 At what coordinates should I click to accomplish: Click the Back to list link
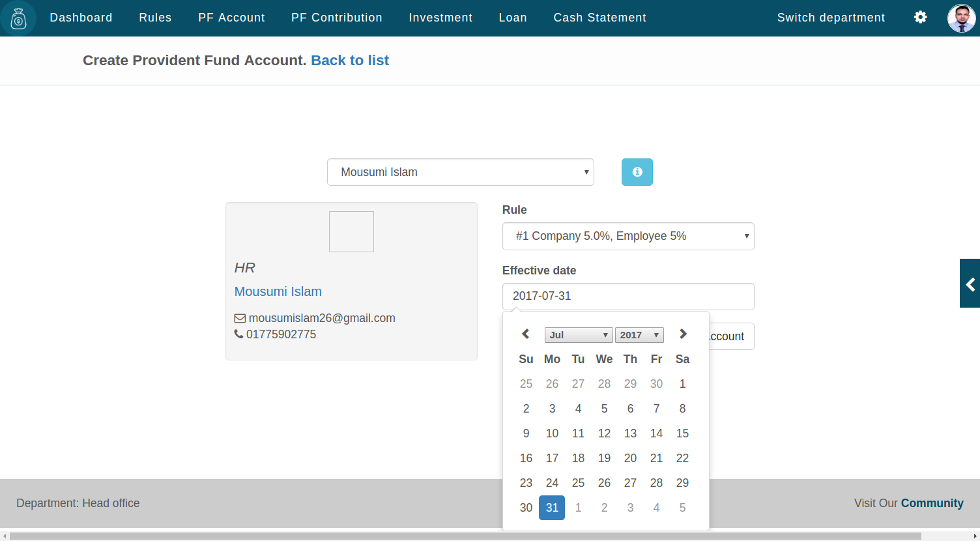[x=350, y=60]
